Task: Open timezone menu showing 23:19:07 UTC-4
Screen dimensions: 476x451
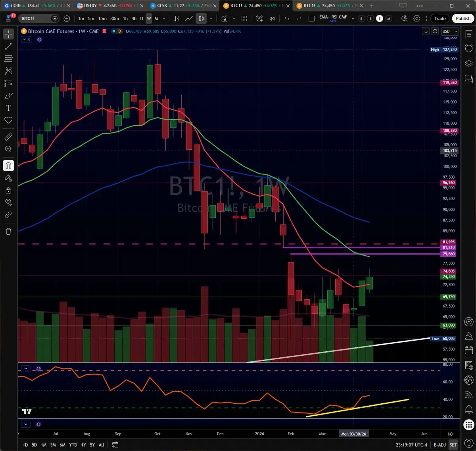Action: pos(411,445)
